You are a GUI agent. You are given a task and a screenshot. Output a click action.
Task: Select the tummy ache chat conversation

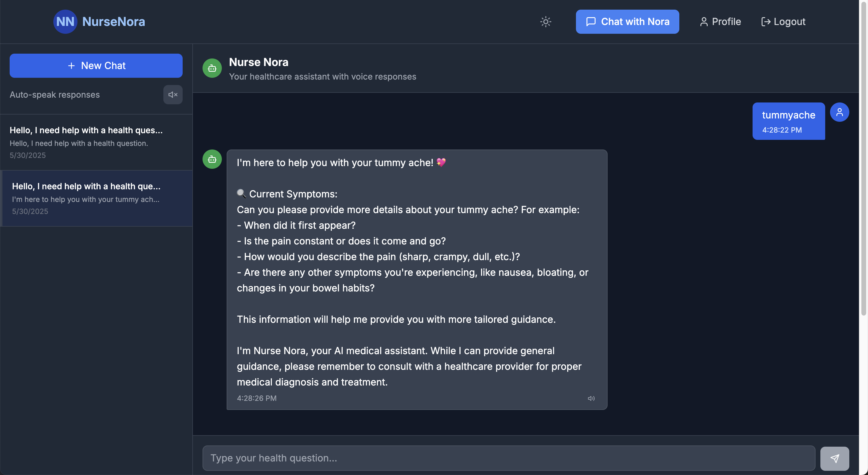(96, 198)
